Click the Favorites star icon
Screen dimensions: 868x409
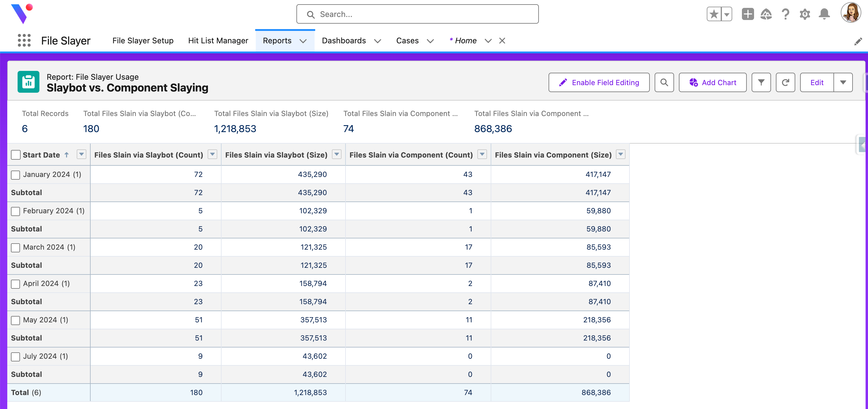[713, 14]
